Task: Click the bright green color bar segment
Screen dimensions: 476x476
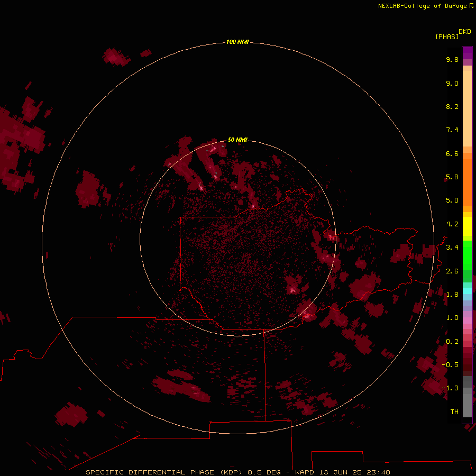Action: [467, 255]
